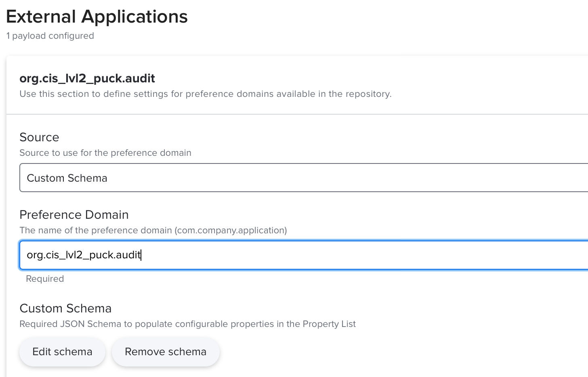This screenshot has height=377, width=588.
Task: Click 'The name of the preference domain' hint
Action: pyautogui.click(x=96, y=230)
